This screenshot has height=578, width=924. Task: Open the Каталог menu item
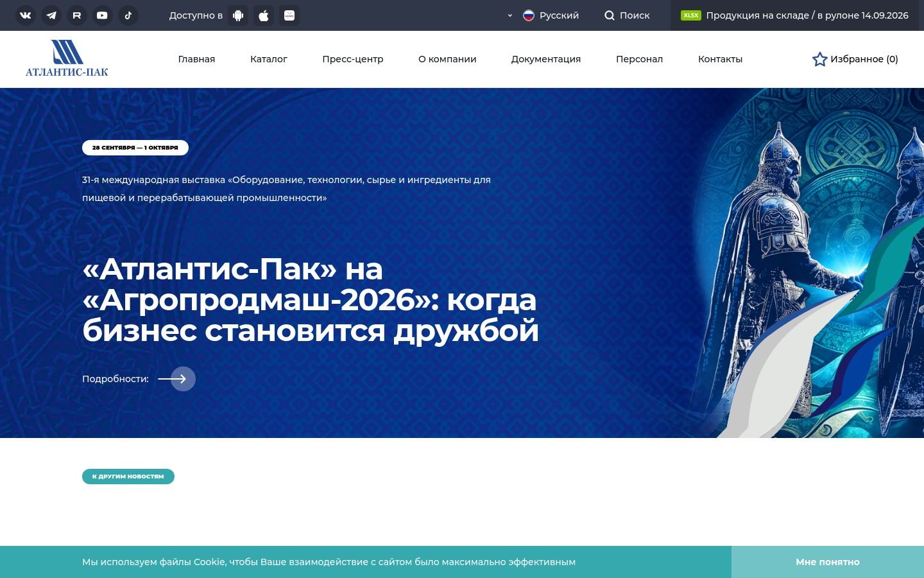[269, 59]
